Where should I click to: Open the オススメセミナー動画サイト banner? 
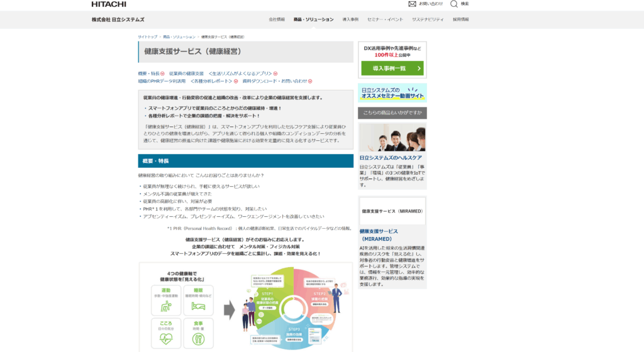[x=392, y=93]
